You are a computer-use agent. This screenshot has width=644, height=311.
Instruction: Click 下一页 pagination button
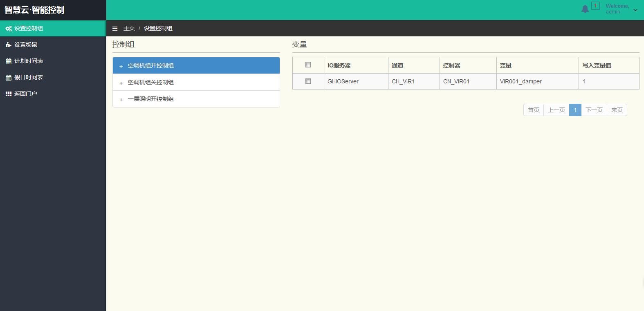[594, 110]
